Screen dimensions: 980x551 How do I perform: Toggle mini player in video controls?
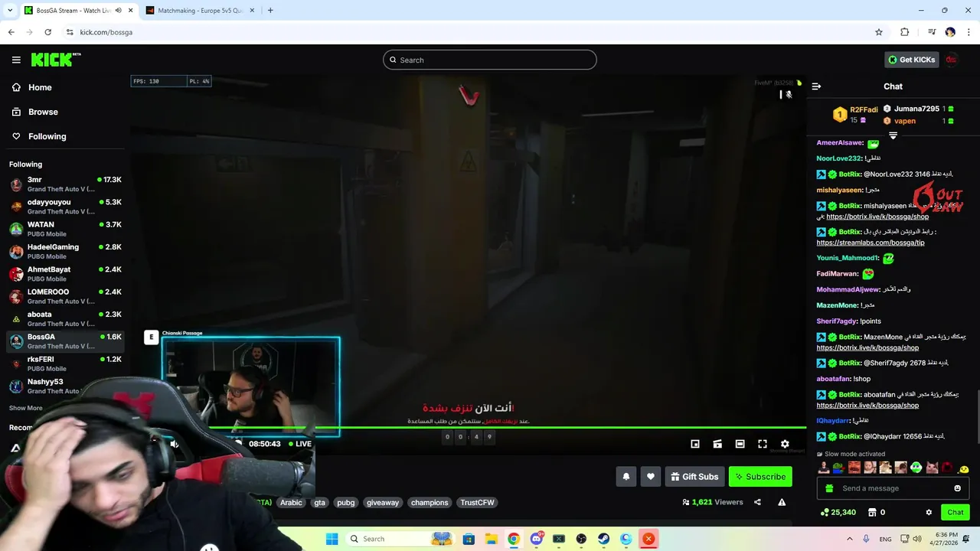pos(695,444)
